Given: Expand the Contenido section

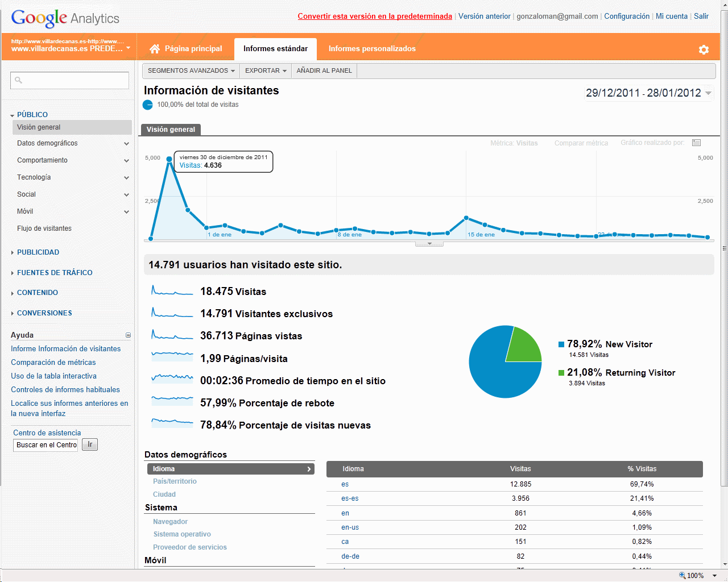Looking at the screenshot, I should pos(13,293).
